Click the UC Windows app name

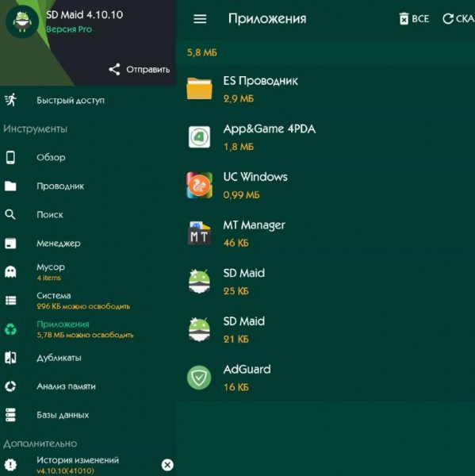(255, 177)
